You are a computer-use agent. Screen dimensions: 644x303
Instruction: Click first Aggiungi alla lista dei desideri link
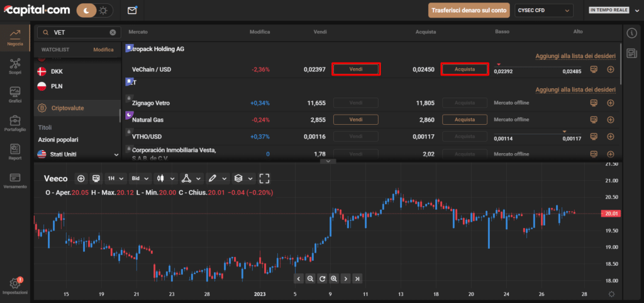click(x=575, y=56)
